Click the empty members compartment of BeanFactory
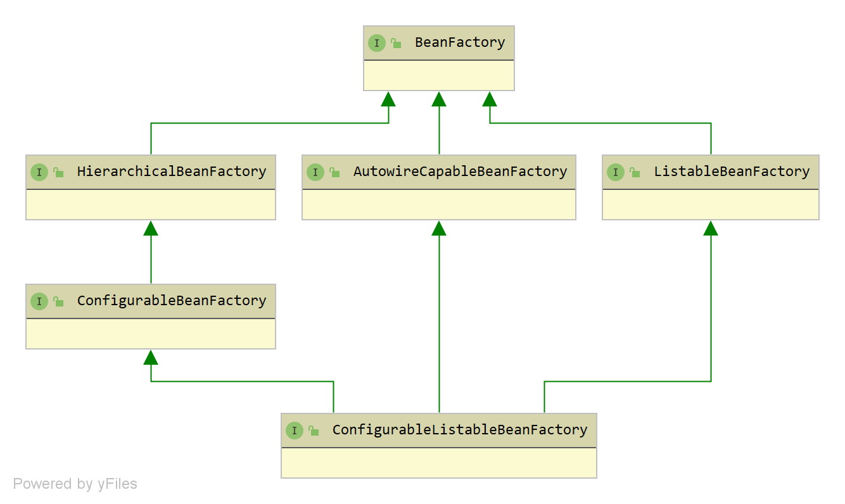 point(439,76)
